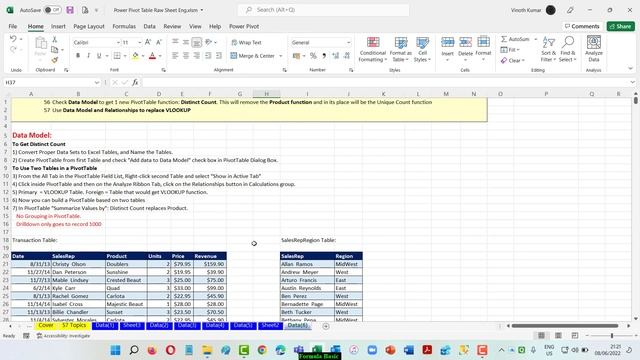Open the Font size dropdown

[140, 42]
